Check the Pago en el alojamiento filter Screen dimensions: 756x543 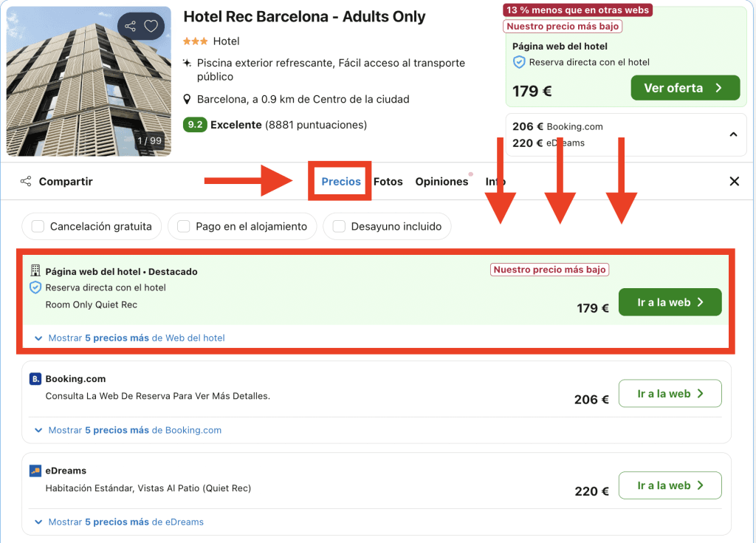(x=184, y=227)
